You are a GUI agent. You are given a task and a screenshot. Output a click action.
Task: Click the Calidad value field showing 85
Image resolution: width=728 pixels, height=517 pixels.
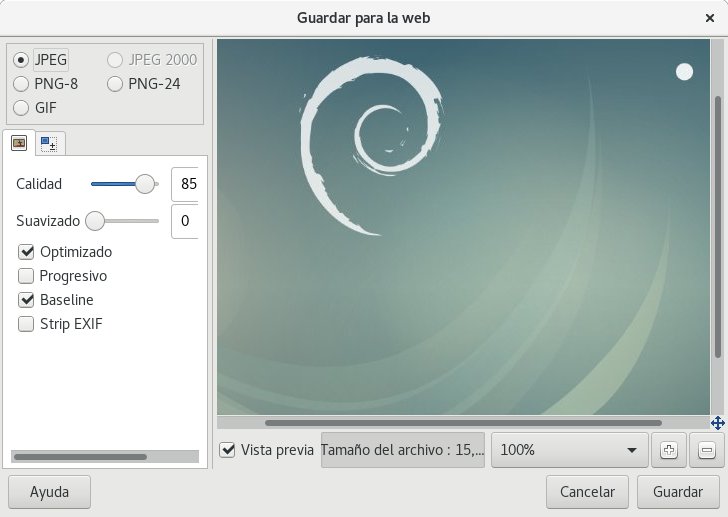[185, 184]
